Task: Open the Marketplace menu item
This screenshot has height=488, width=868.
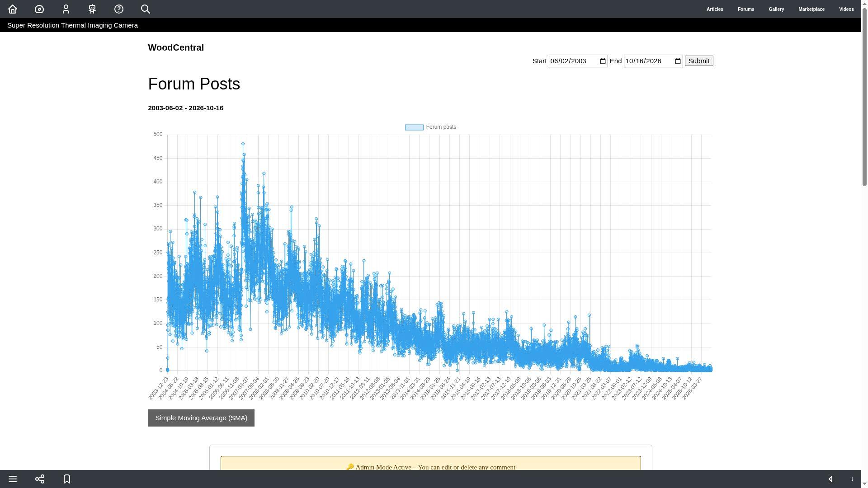Action: (811, 9)
